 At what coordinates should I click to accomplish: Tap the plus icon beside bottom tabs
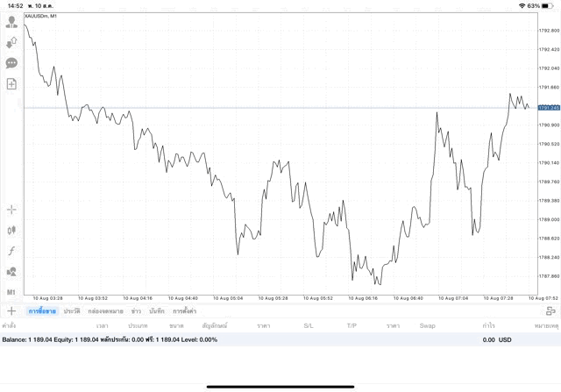(11, 310)
